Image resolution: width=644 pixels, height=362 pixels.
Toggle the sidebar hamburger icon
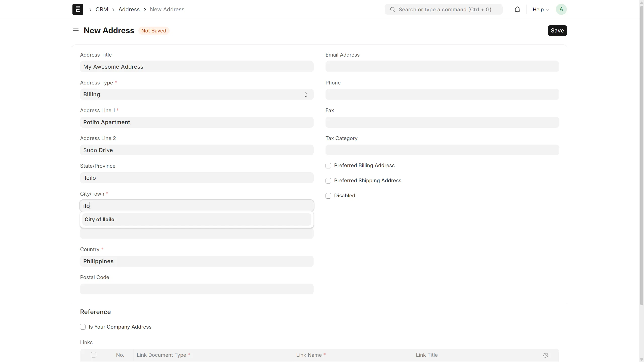(x=76, y=31)
